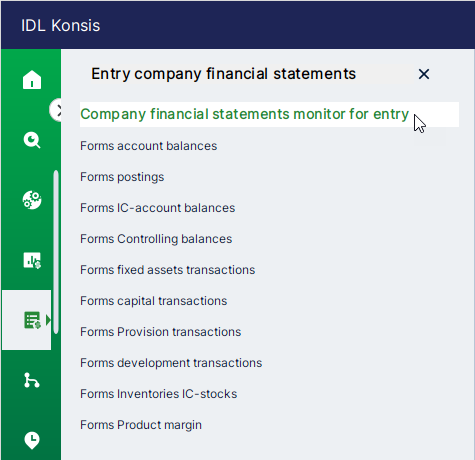
Task: Select the bar chart report sidebar icon
Action: [32, 260]
